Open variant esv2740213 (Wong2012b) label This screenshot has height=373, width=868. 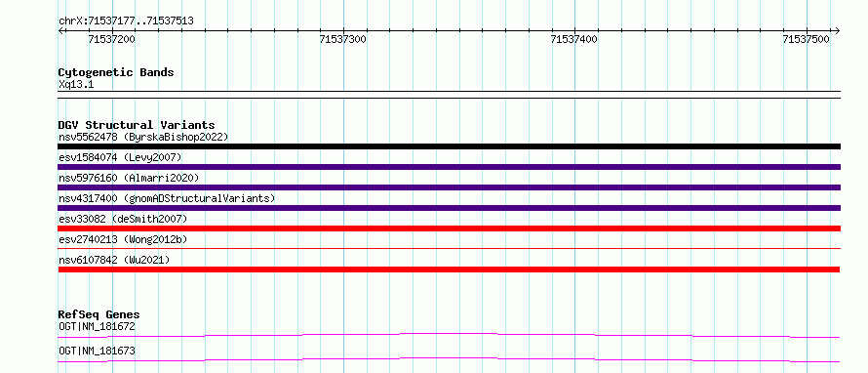(x=123, y=239)
